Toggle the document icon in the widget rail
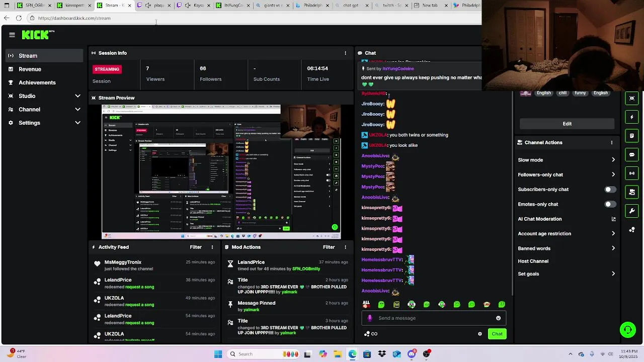Image resolution: width=644 pixels, height=362 pixels. (632, 136)
